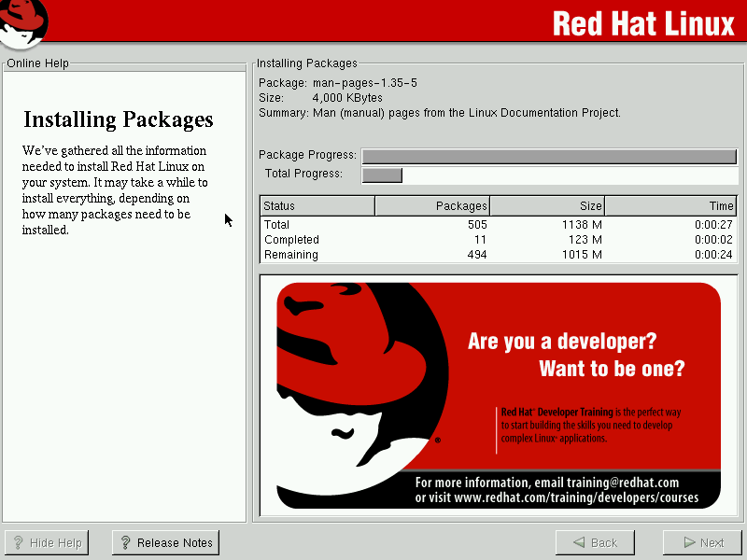The image size is (747, 560).
Task: Click the total packages value 505
Action: pyautogui.click(x=477, y=224)
